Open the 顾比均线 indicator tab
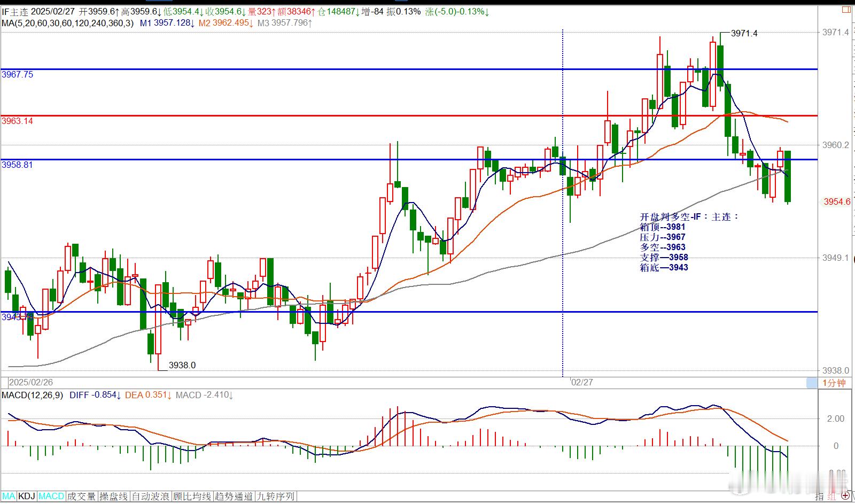This screenshot has height=504, width=855. click(x=192, y=497)
